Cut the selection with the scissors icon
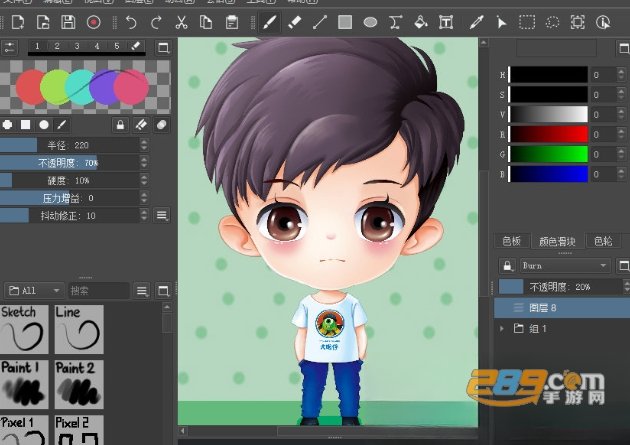Image resolution: width=630 pixels, height=445 pixels. (x=181, y=22)
